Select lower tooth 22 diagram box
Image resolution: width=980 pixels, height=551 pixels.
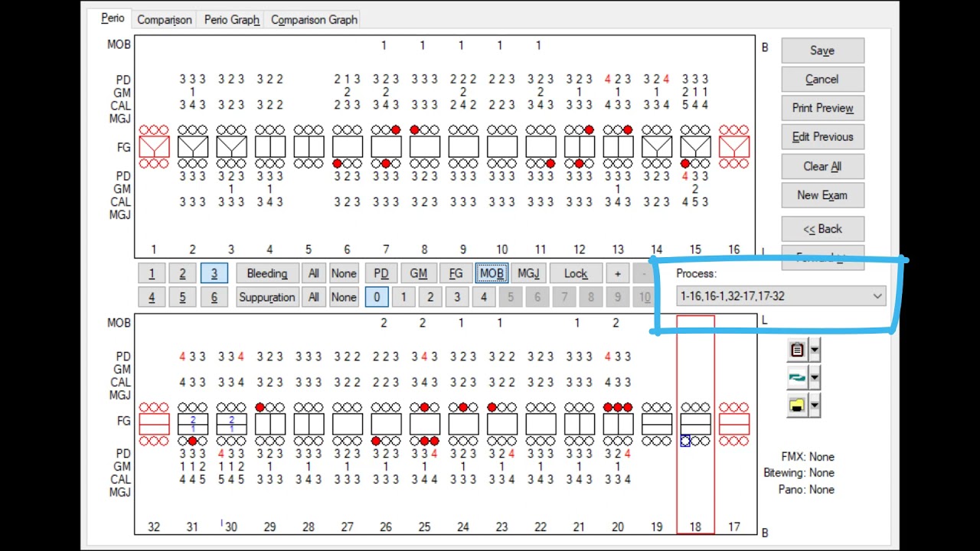(x=541, y=424)
